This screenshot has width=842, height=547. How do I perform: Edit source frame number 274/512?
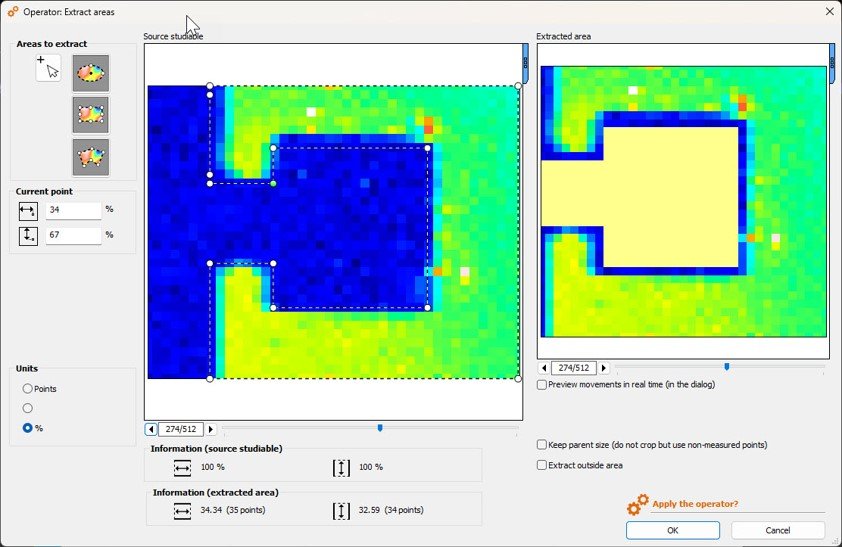tap(181, 429)
